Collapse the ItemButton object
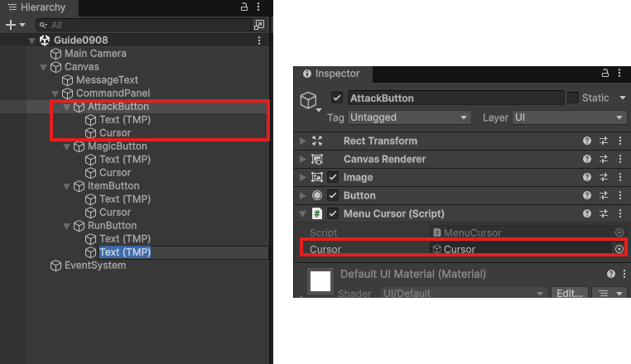The image size is (631, 364). click(x=67, y=187)
